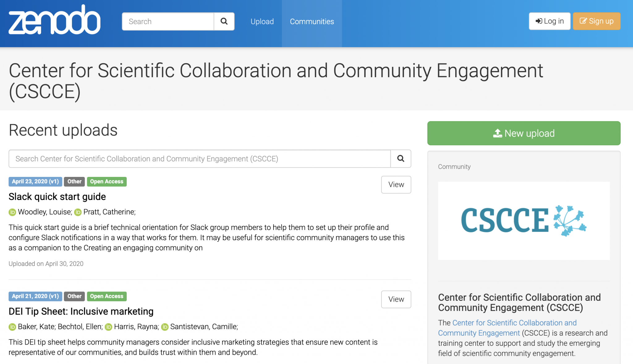The image size is (633, 364).
Task: Click the Sign up button
Action: [x=597, y=21]
